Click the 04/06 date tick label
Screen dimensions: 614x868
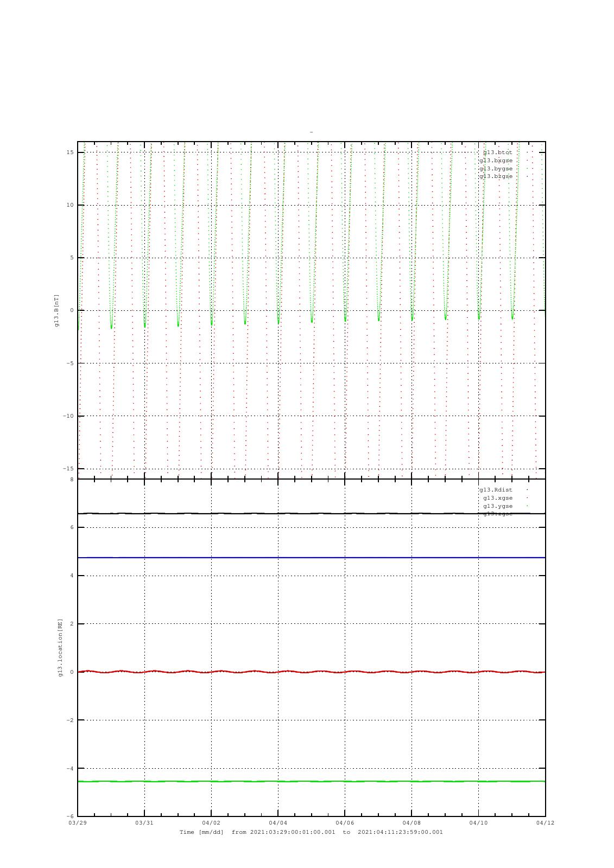(345, 823)
